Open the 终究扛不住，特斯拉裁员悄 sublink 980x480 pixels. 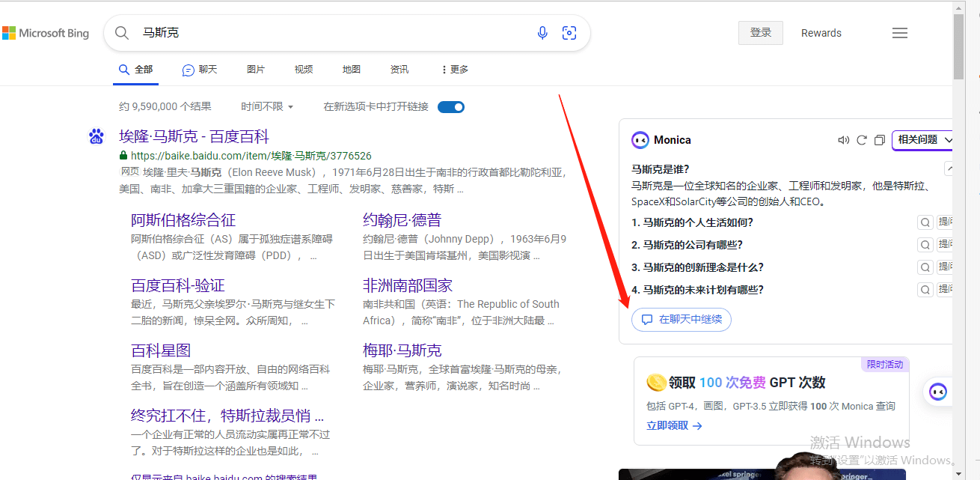[227, 416]
